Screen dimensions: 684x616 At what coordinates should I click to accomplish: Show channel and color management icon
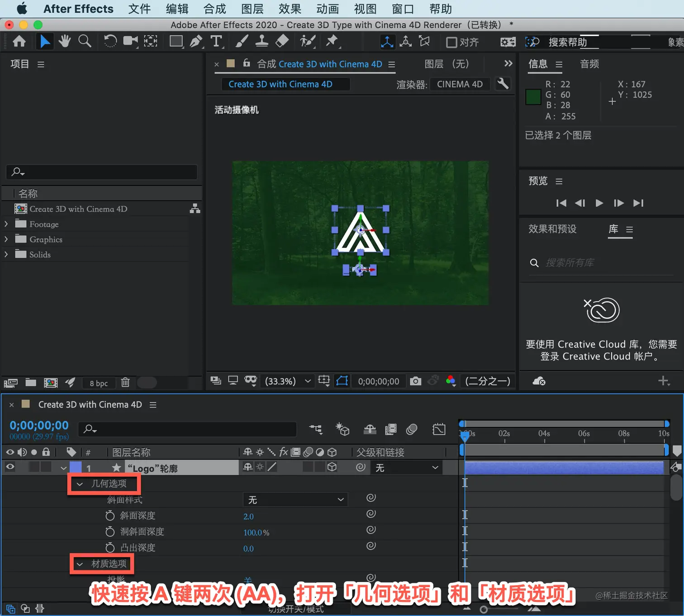pos(451,381)
